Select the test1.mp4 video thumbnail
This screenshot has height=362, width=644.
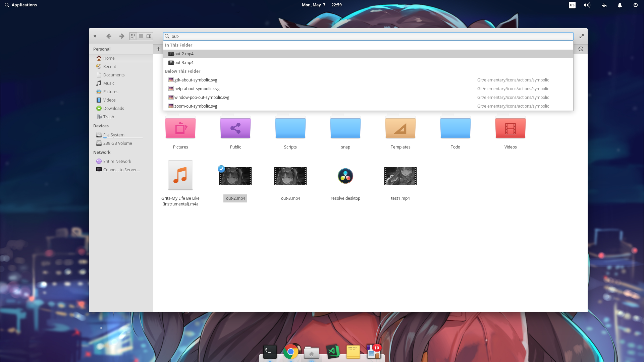pyautogui.click(x=400, y=176)
